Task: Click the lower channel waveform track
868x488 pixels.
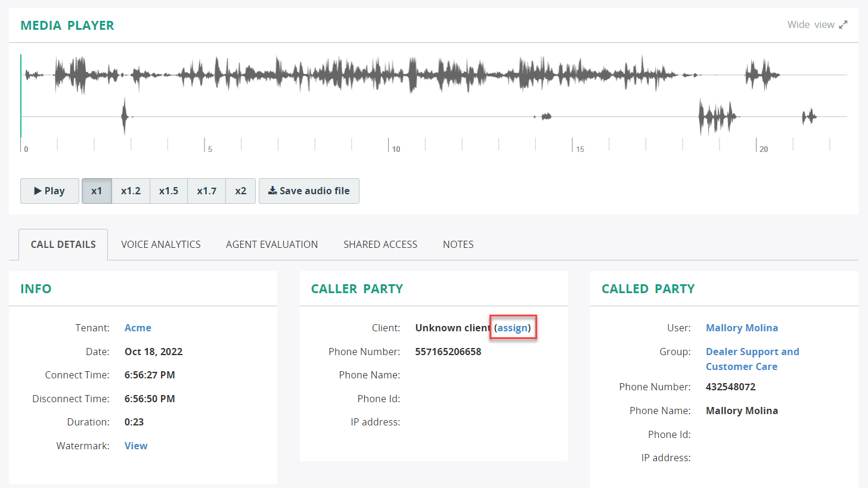Action: click(434, 117)
